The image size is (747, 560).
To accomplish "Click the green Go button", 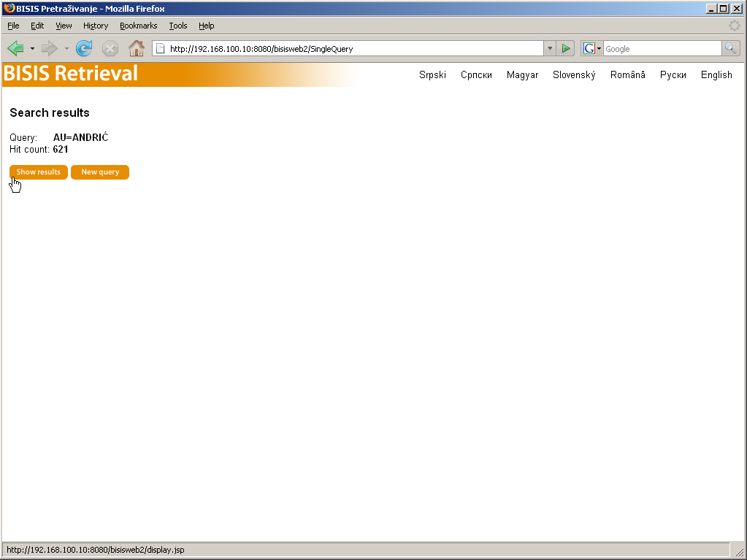I will 565,49.
